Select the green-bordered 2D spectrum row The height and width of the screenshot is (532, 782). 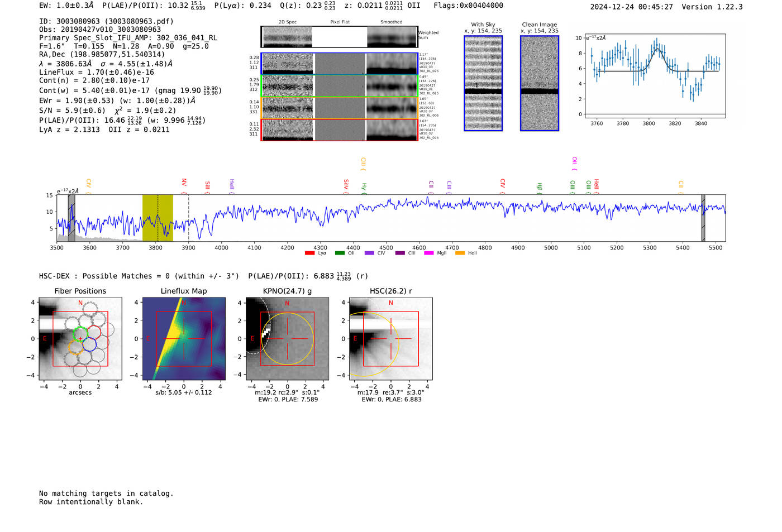339,86
